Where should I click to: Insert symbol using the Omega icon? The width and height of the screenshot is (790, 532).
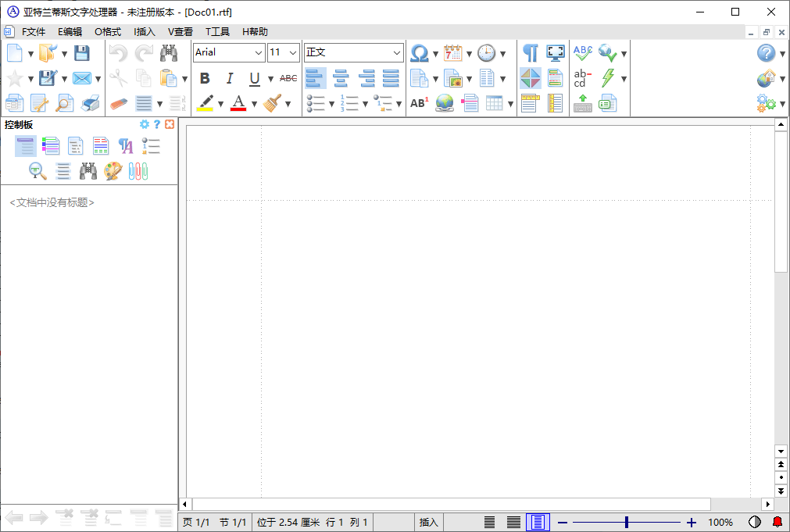419,53
